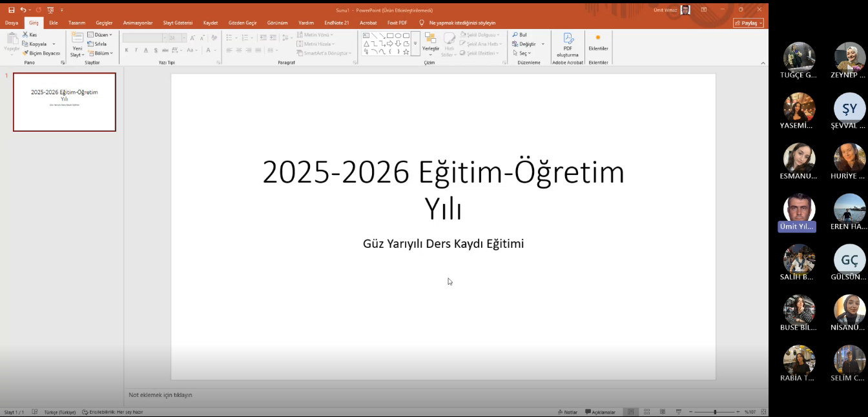Click 'Not eklemek için tıklayın' notes area
The height and width of the screenshot is (417, 868).
tap(160, 395)
